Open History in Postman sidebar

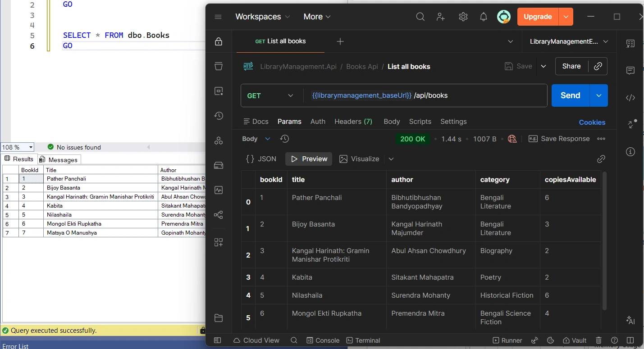219,116
